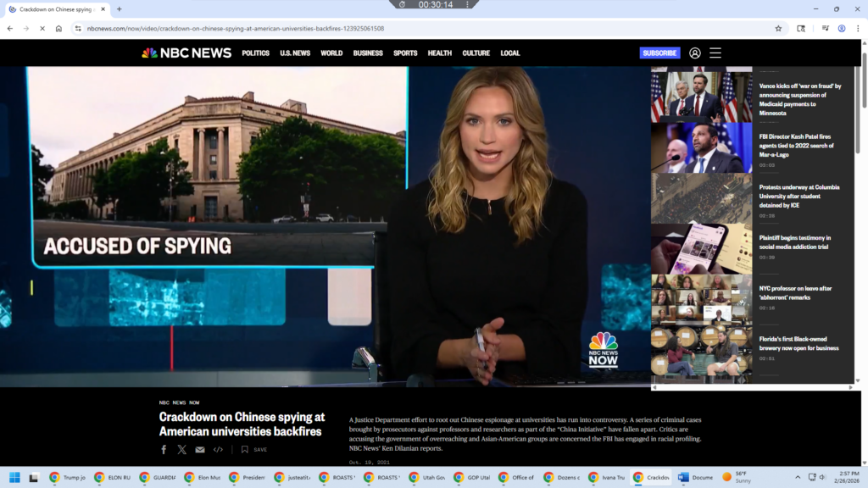This screenshot has width=868, height=488.
Task: Open the U.S. News section
Action: pyautogui.click(x=295, y=53)
